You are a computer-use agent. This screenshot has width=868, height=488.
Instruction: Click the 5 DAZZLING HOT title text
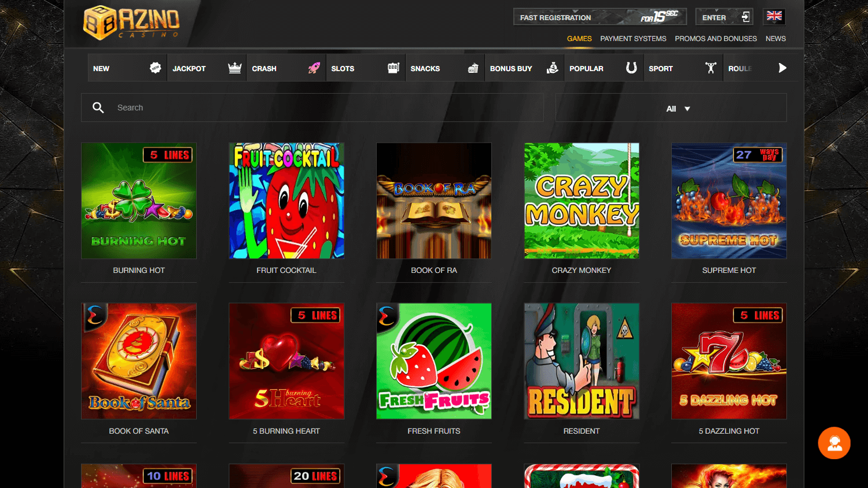(729, 431)
